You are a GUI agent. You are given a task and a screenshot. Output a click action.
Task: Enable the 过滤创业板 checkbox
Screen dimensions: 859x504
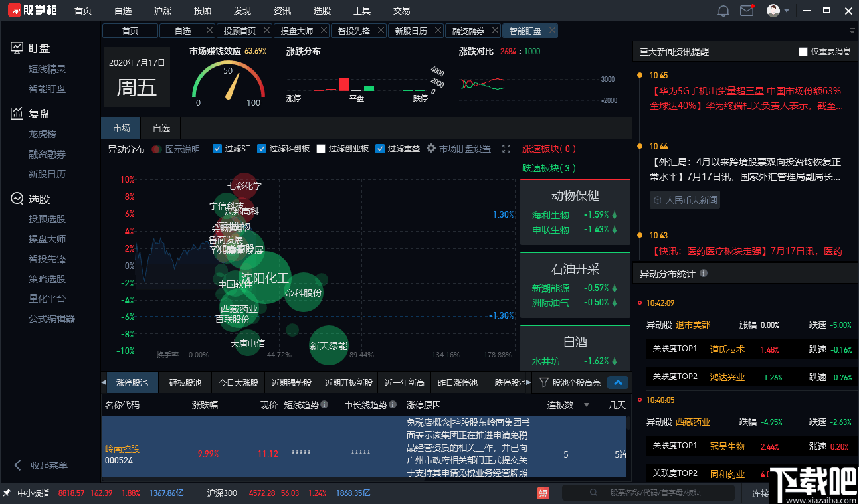pos(322,149)
